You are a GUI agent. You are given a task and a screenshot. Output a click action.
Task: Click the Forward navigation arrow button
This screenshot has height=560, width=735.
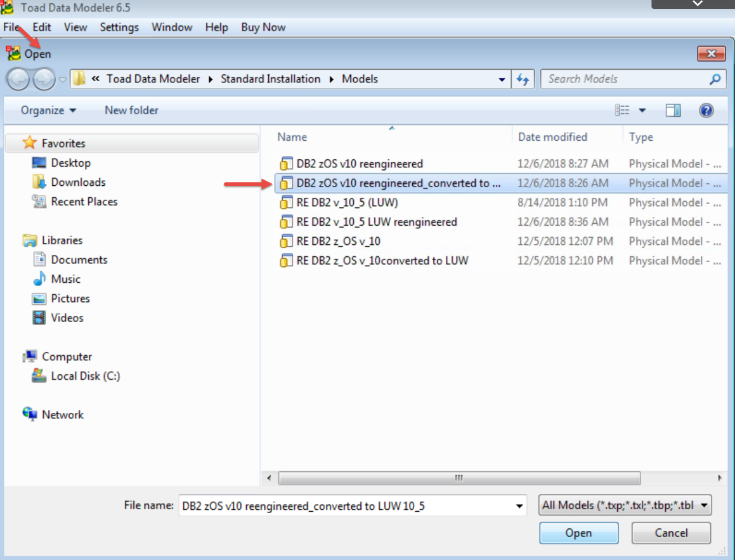click(44, 79)
